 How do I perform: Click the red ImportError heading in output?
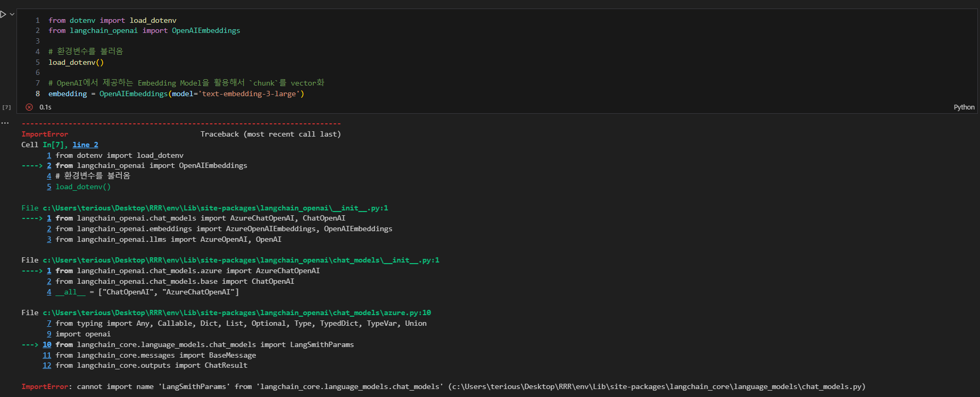45,134
